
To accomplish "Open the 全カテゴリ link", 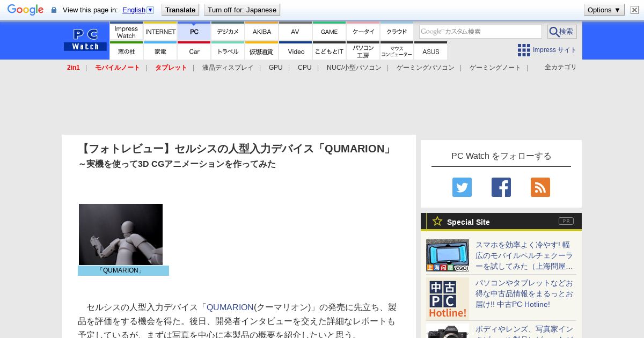I will coord(561,67).
